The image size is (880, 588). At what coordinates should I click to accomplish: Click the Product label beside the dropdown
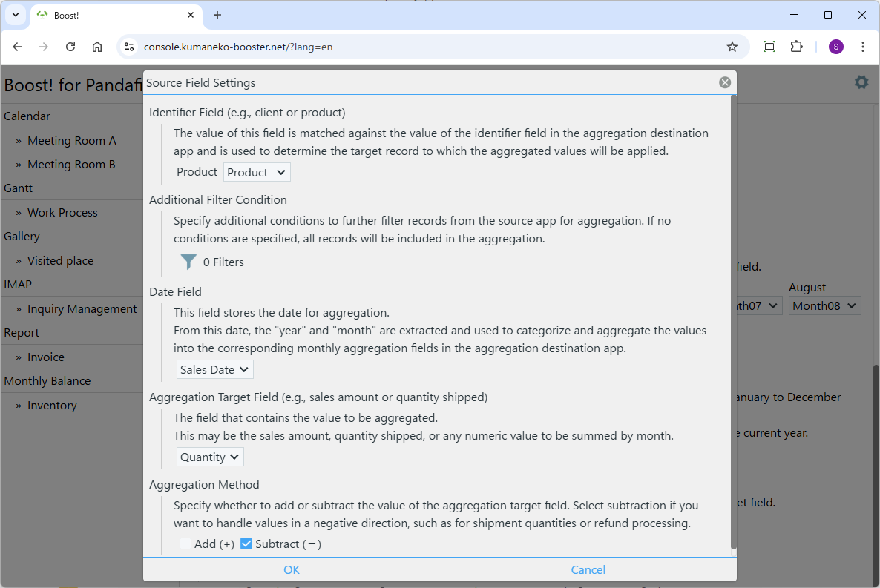[197, 172]
